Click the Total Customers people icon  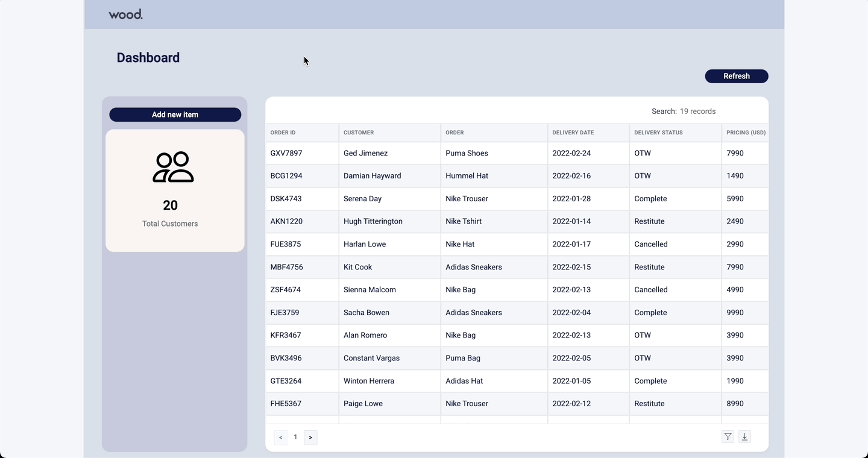click(174, 167)
